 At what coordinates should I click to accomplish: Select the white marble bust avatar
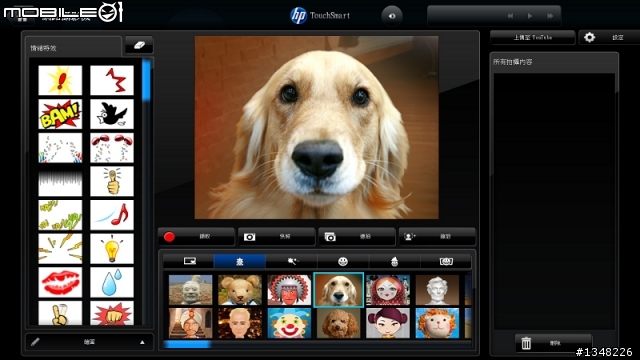point(437,290)
